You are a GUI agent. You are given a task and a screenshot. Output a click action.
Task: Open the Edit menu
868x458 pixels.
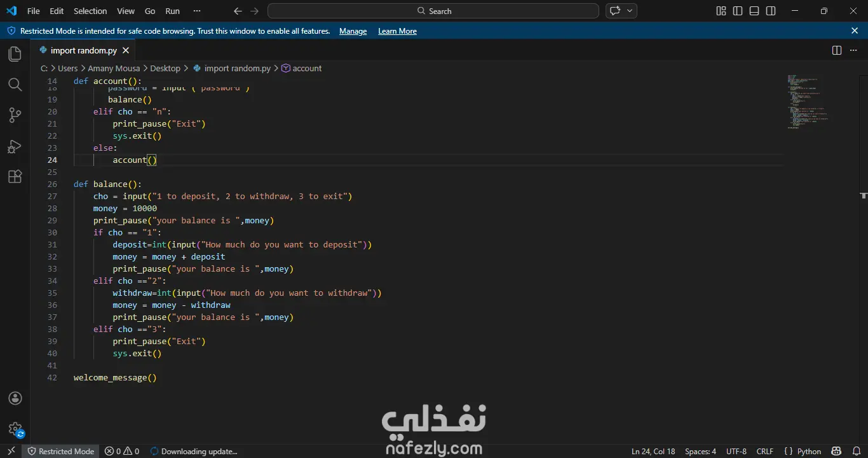point(57,11)
